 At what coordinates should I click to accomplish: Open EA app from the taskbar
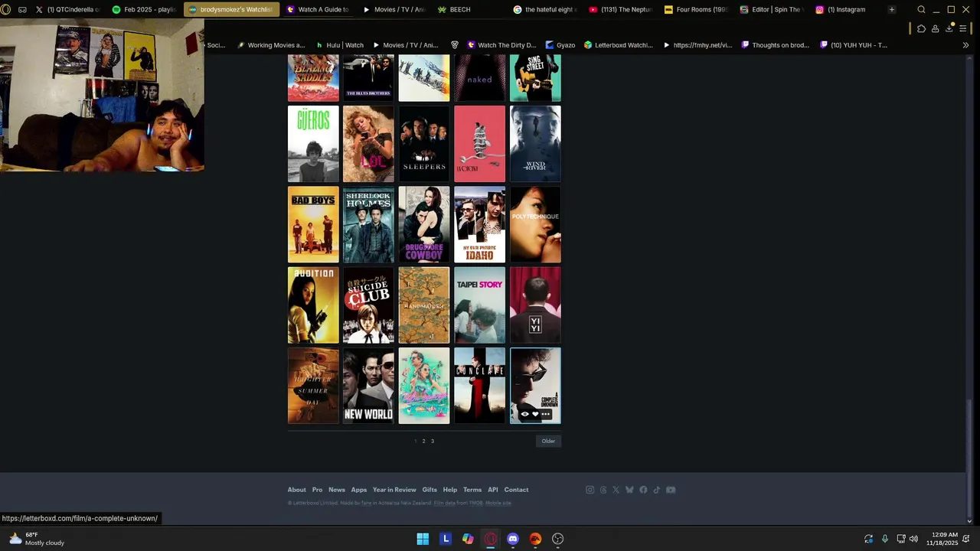coord(535,539)
